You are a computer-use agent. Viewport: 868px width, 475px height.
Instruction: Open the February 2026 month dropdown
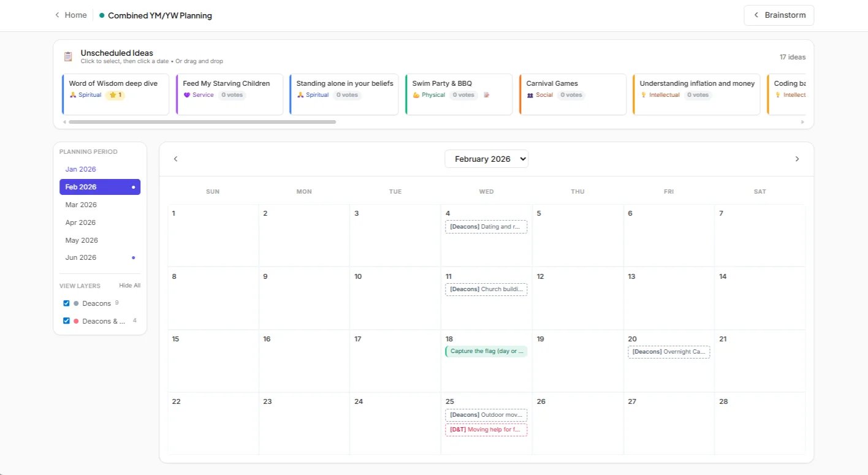486,159
